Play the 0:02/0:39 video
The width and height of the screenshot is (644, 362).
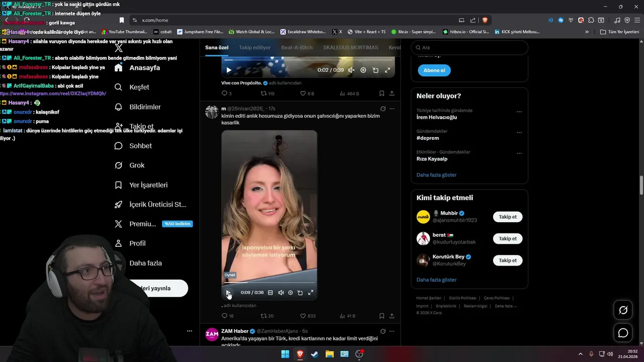pyautogui.click(x=228, y=70)
